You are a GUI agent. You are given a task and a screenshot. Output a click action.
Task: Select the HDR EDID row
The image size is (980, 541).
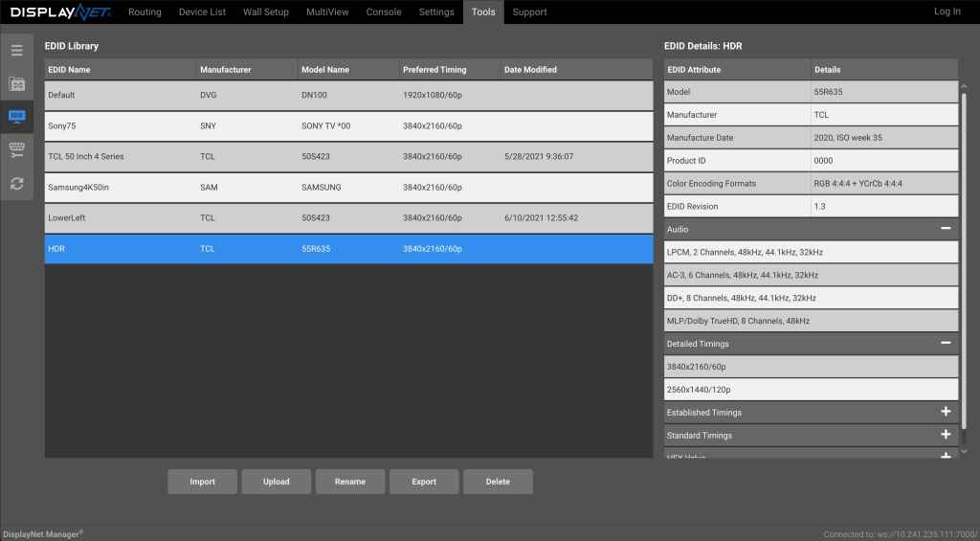pyautogui.click(x=348, y=249)
